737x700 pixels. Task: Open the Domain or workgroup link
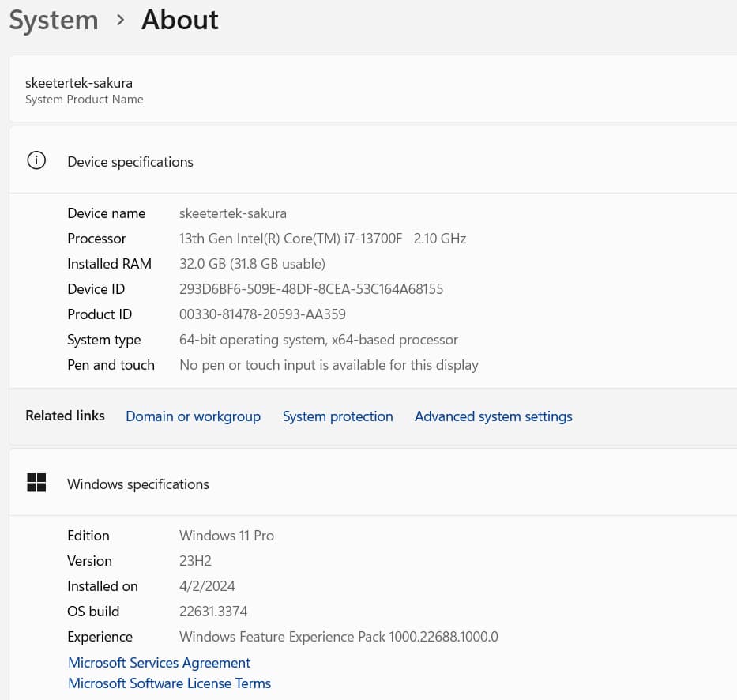point(193,416)
